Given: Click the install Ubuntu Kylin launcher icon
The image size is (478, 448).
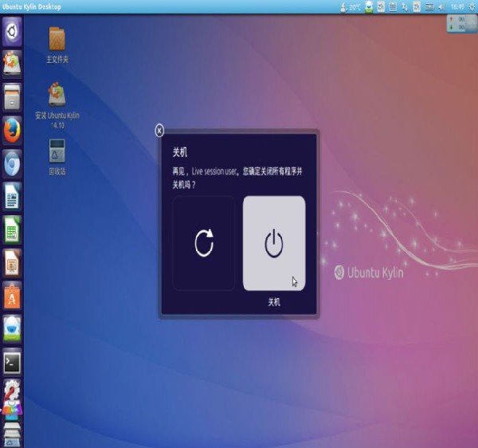Looking at the screenshot, I should [12, 64].
